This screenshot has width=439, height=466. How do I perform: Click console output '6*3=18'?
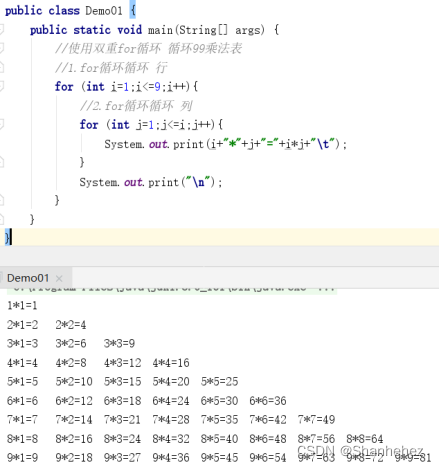(122, 400)
